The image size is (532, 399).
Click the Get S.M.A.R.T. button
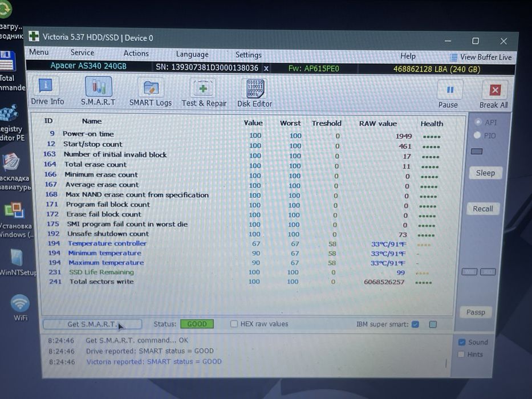[x=92, y=324]
